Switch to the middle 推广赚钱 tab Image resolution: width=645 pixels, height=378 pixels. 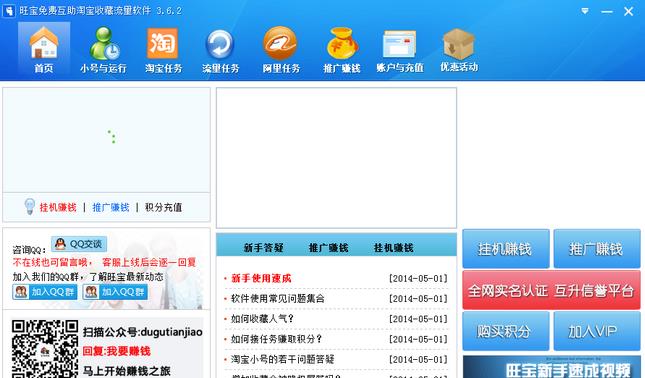328,248
